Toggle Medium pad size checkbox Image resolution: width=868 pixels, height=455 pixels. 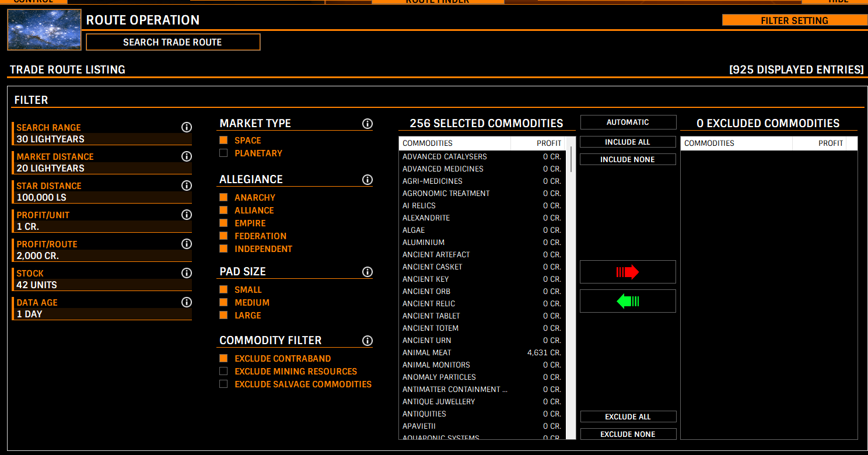pos(223,302)
